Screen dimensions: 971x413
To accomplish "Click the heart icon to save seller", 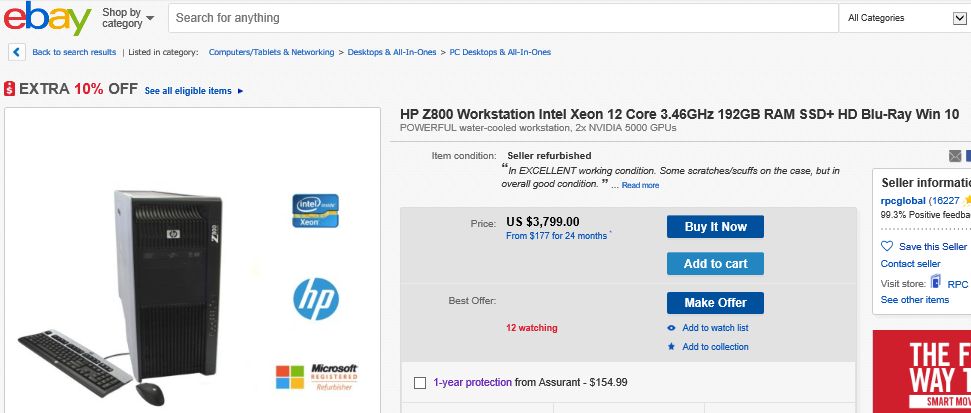I will [x=887, y=246].
